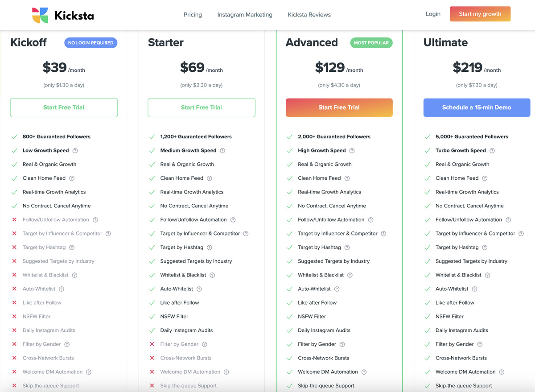
Task: Open Welcome DM Automation tooltip in Ultimate
Action: (502, 371)
